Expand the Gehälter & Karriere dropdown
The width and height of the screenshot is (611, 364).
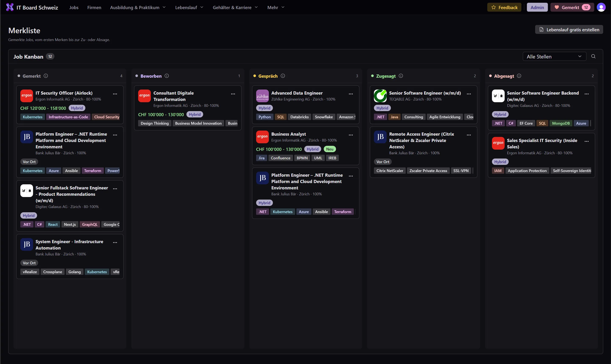point(235,7)
